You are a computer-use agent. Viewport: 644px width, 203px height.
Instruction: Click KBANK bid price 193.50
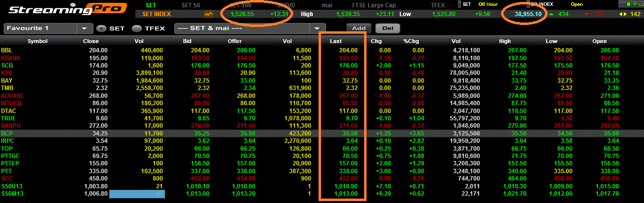[200, 58]
